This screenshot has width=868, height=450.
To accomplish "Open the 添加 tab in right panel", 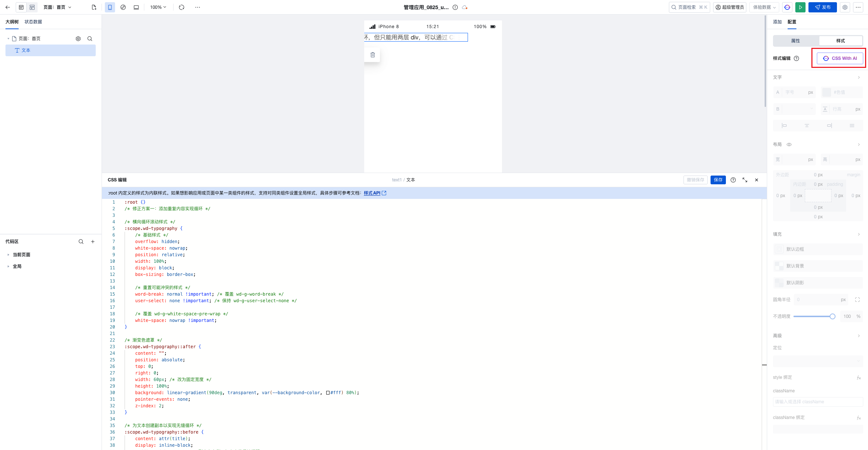I will click(x=777, y=22).
